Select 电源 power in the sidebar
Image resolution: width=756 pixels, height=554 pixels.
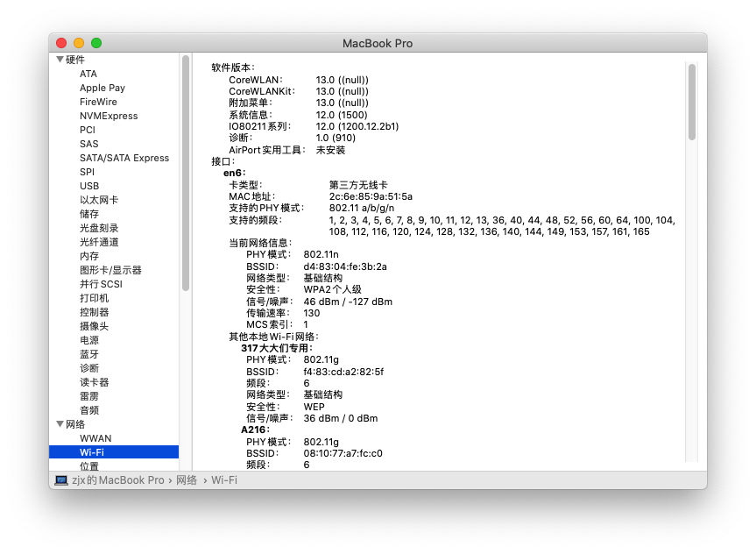point(89,340)
